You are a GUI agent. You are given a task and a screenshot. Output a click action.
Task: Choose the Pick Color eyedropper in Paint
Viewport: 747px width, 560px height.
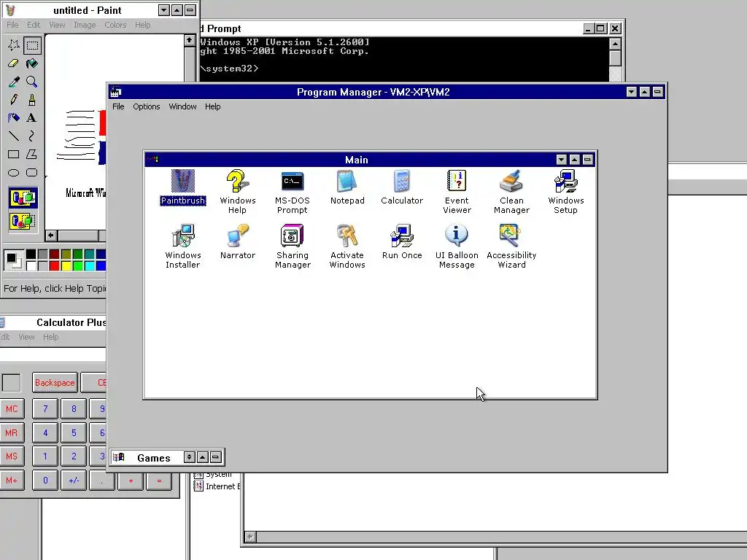tap(14, 82)
